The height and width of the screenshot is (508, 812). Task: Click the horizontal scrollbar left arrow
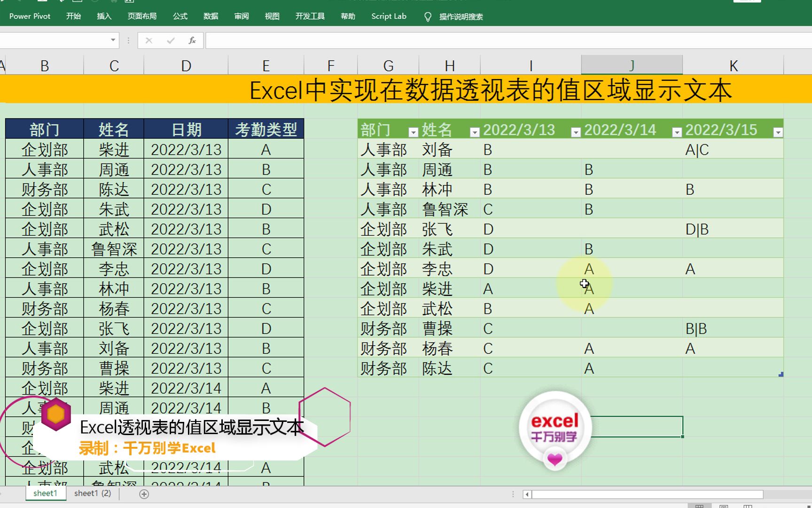tap(527, 494)
